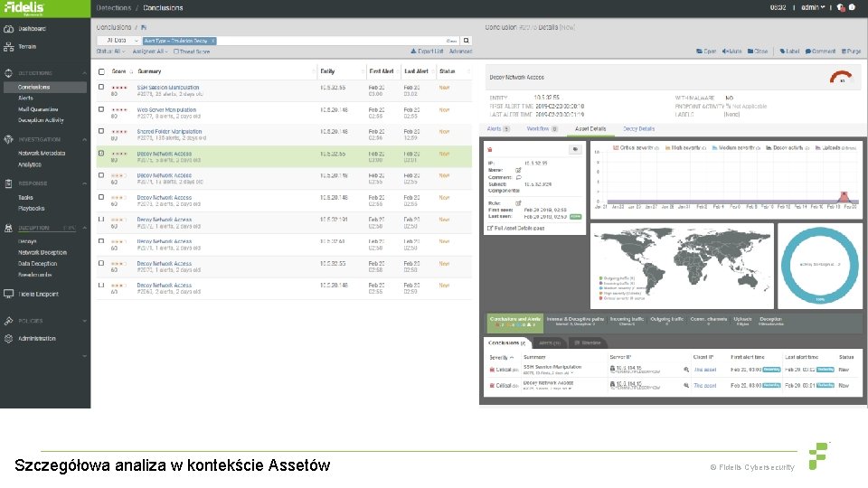Open the Alerts item in sidebar
Image resolution: width=868 pixels, height=488 pixels.
coord(25,98)
